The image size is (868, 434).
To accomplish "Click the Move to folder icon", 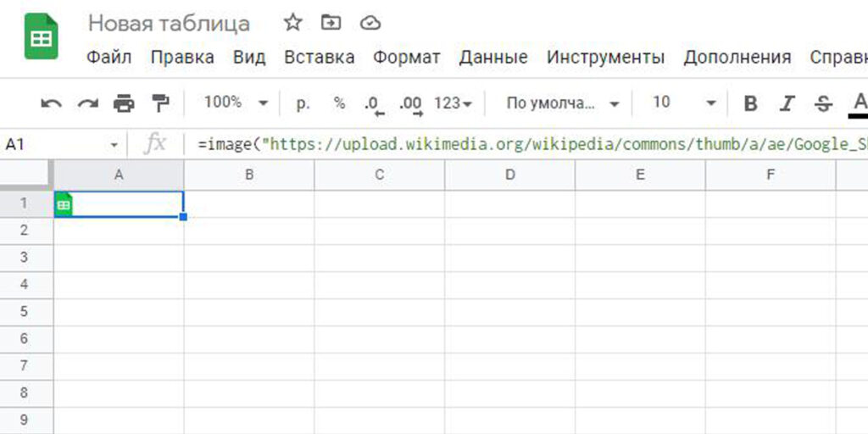I will click(x=331, y=23).
